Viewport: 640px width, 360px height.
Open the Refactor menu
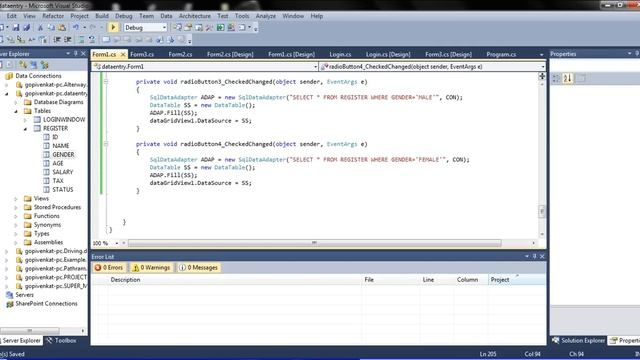click(x=53, y=16)
